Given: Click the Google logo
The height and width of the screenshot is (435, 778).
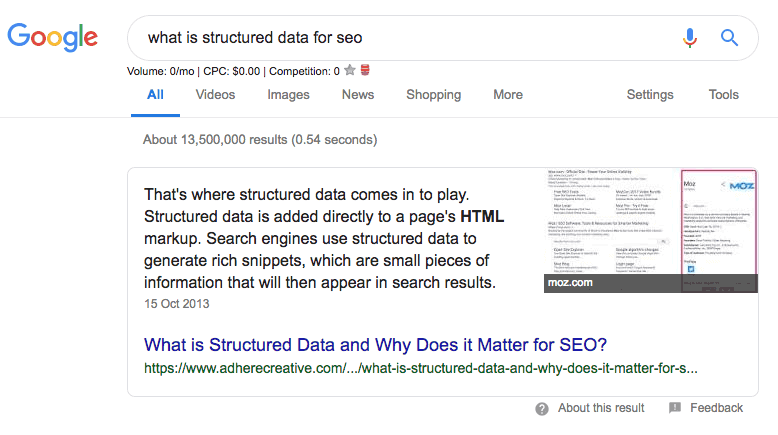Looking at the screenshot, I should coord(52,39).
